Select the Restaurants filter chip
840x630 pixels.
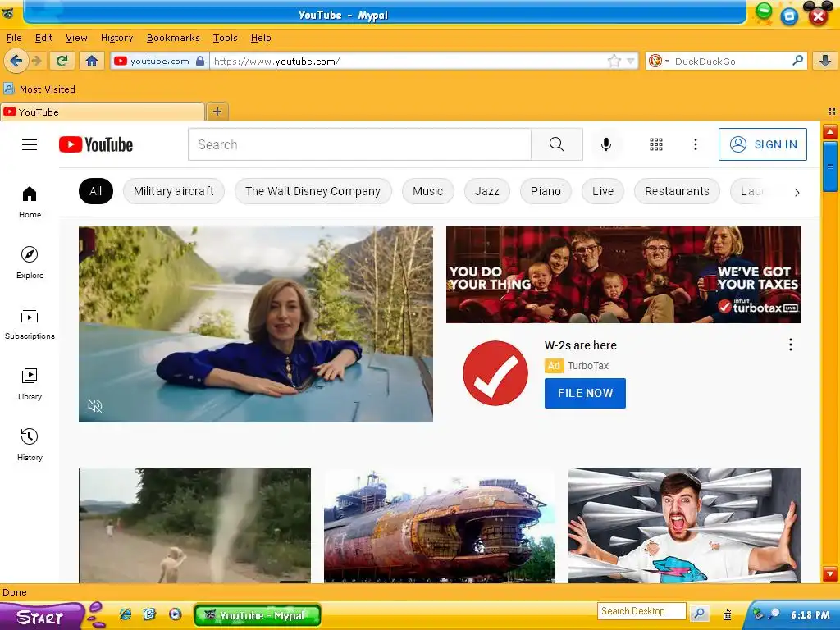677,191
